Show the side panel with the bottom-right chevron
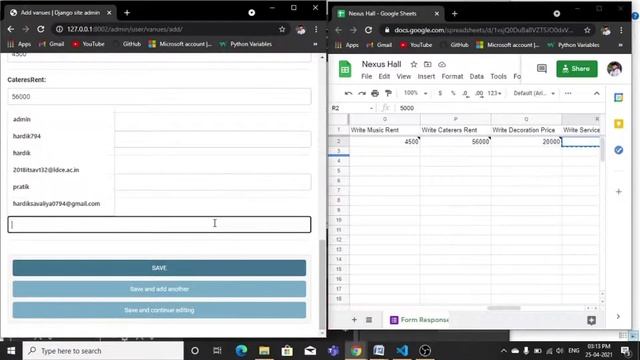Image resolution: width=640 pixels, height=360 pixels. click(x=618, y=317)
